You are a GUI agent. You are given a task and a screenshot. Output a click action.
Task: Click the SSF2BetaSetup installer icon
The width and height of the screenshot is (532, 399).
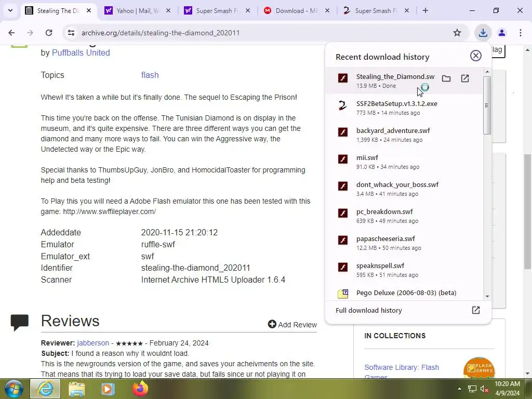coord(343,105)
